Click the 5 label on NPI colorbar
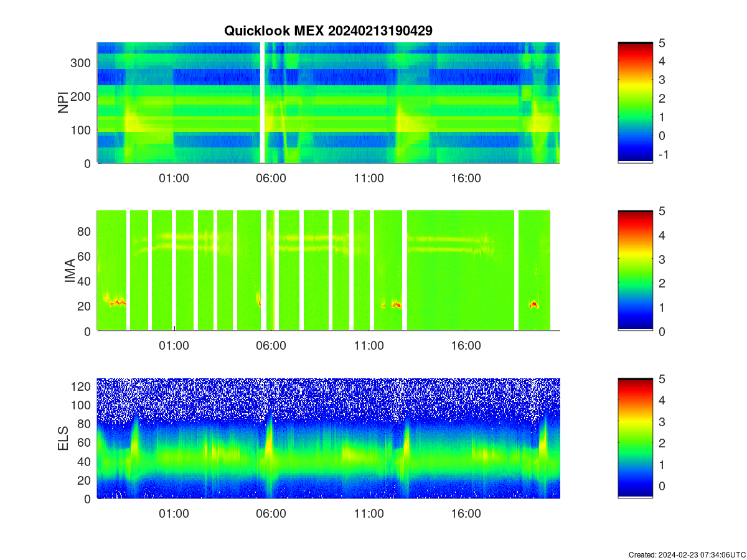This screenshot has height=560, width=747. coord(661,43)
